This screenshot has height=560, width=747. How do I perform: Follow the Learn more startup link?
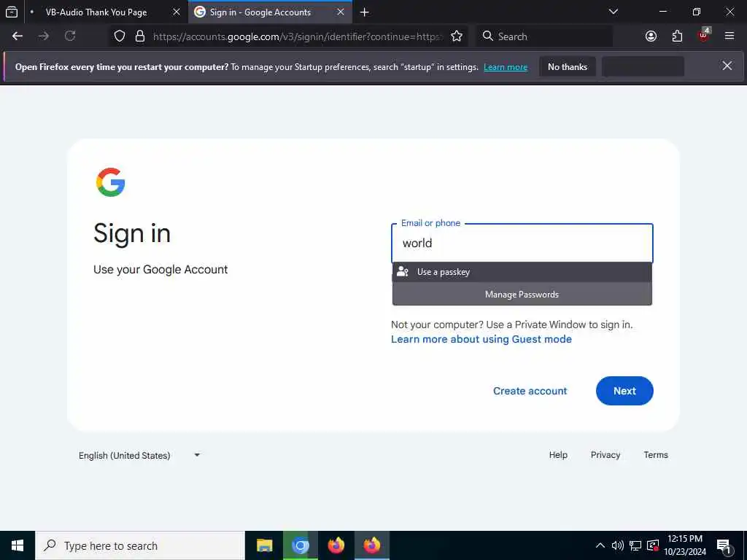click(x=506, y=67)
